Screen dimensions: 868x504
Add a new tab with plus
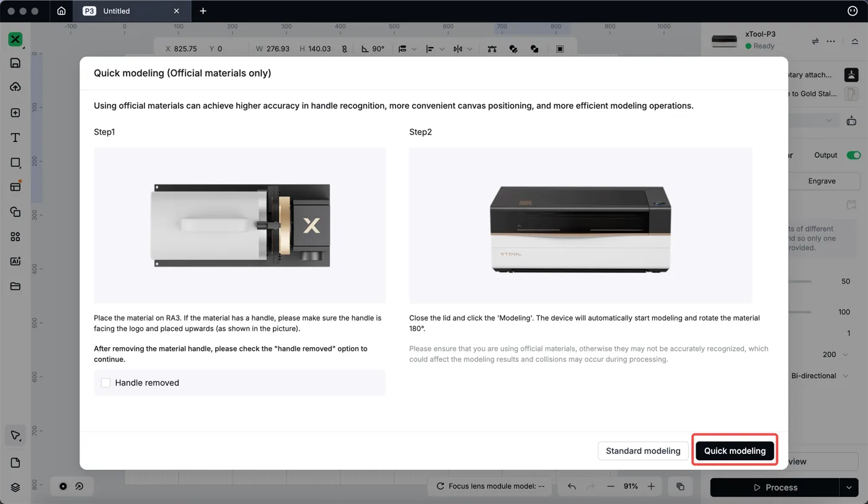pyautogui.click(x=203, y=11)
